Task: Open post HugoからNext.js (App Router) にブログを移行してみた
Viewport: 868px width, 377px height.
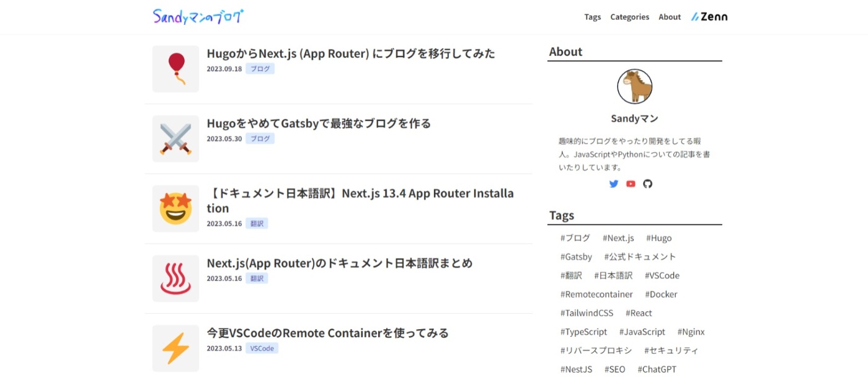Action: 351,53
